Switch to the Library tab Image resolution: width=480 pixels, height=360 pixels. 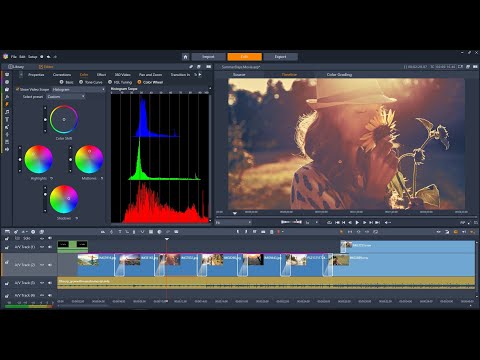pos(16,67)
